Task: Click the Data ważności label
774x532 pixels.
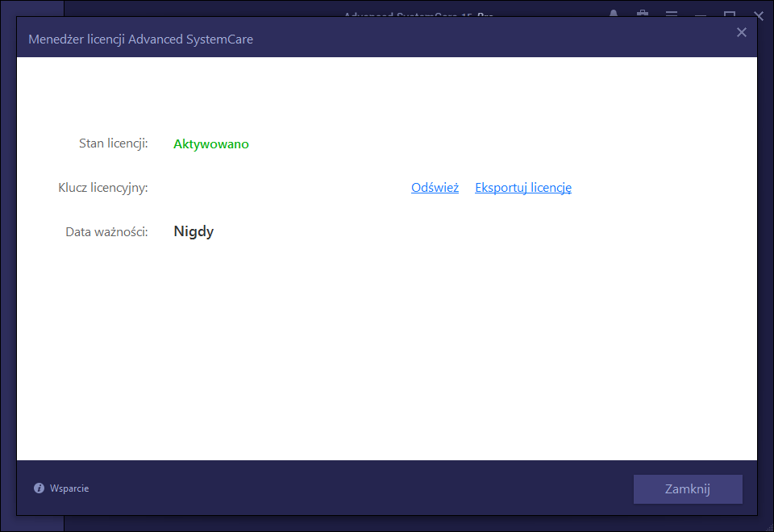Action: (x=106, y=232)
